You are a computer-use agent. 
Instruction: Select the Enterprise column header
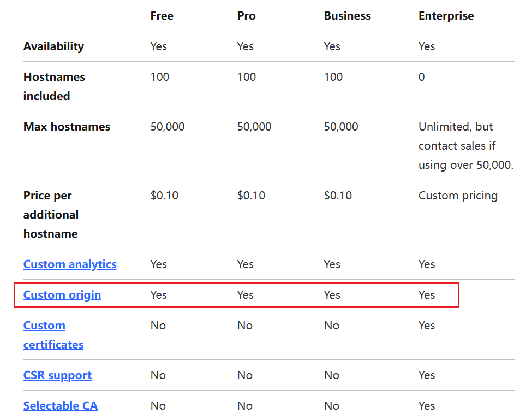pos(446,16)
